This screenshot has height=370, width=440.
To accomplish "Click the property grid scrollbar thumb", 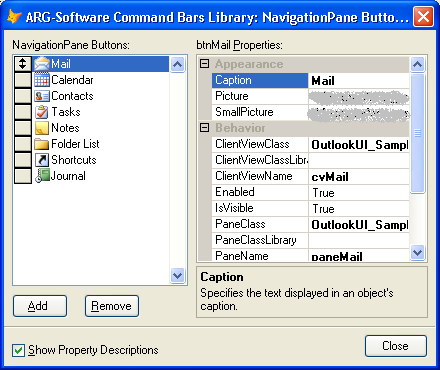I will point(417,133).
